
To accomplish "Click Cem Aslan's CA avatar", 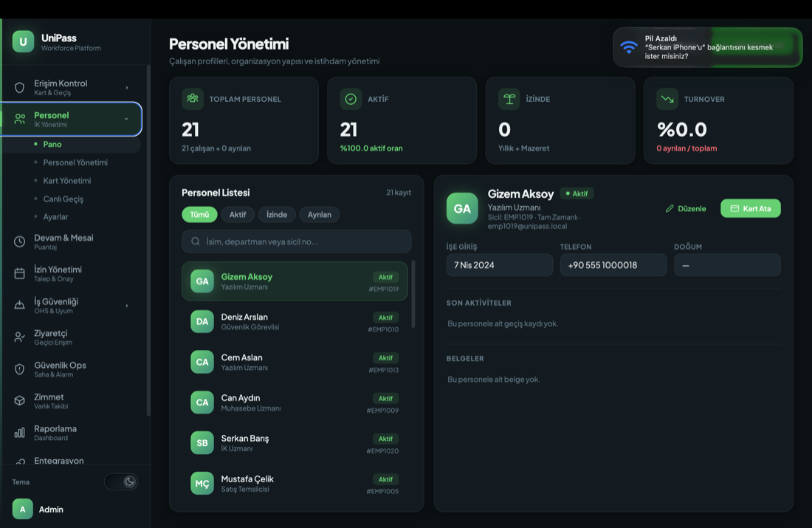I will pos(202,362).
